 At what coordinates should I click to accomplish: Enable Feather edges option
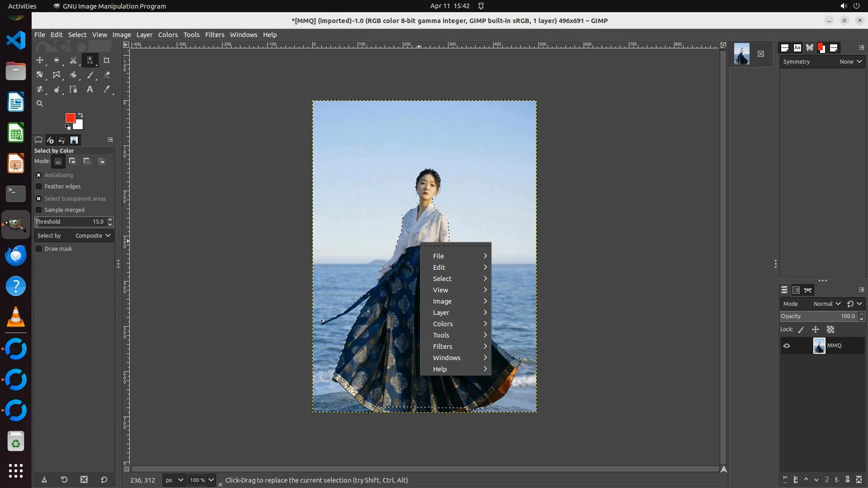coord(39,187)
